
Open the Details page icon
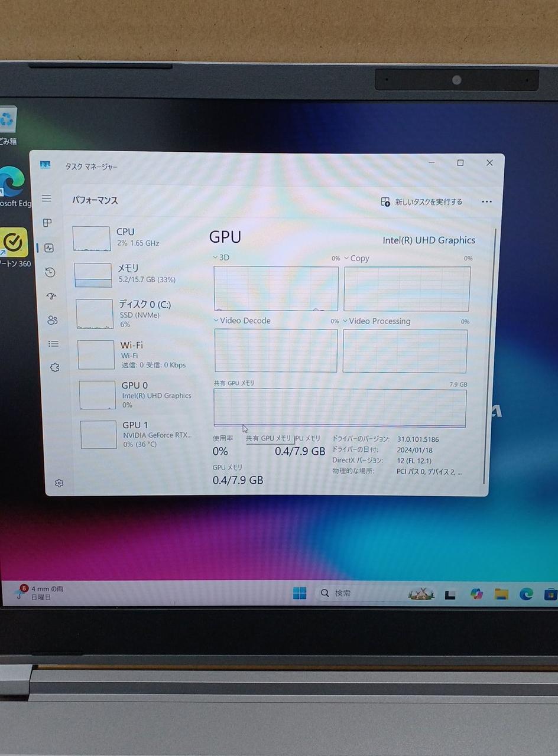54,344
